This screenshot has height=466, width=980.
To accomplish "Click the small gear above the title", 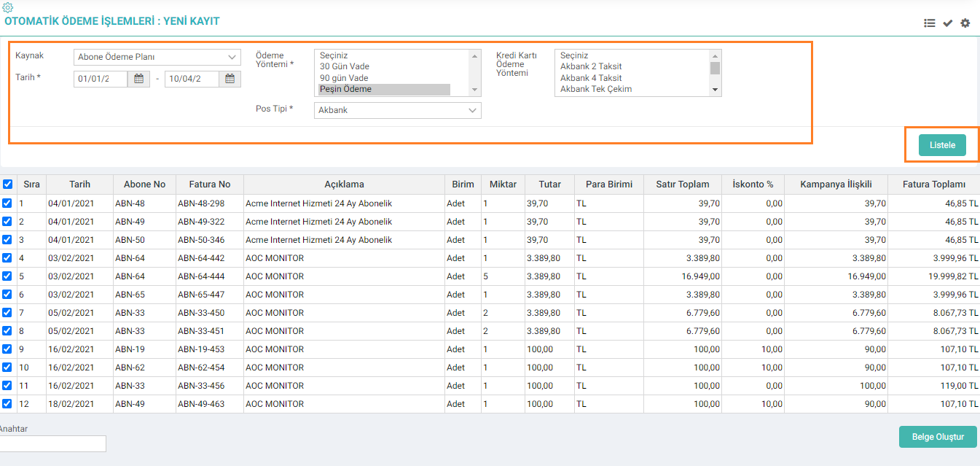I will click(8, 7).
